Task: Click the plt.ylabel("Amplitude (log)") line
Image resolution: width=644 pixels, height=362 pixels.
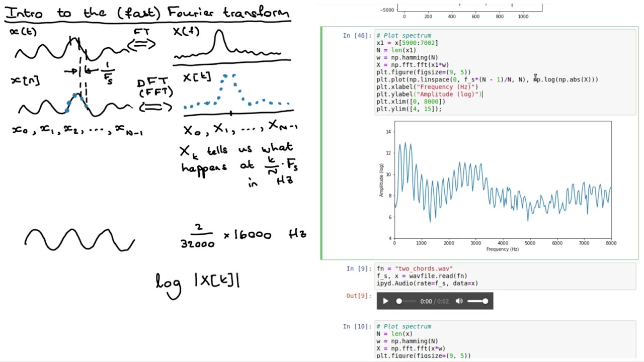Action: click(429, 94)
